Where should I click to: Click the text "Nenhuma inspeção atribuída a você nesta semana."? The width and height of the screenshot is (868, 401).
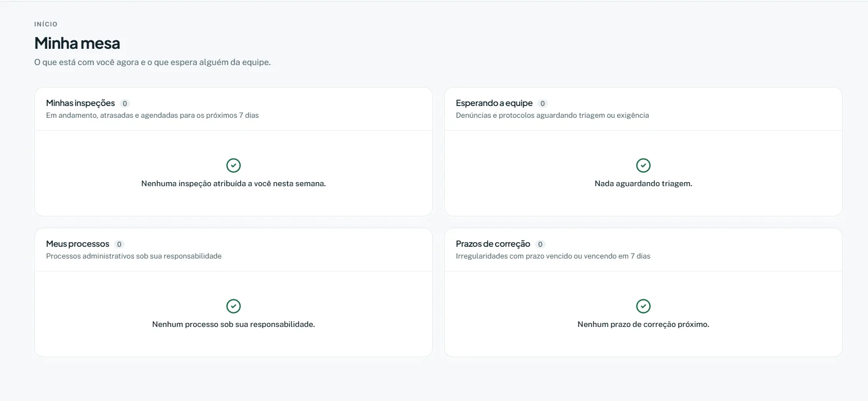[234, 183]
